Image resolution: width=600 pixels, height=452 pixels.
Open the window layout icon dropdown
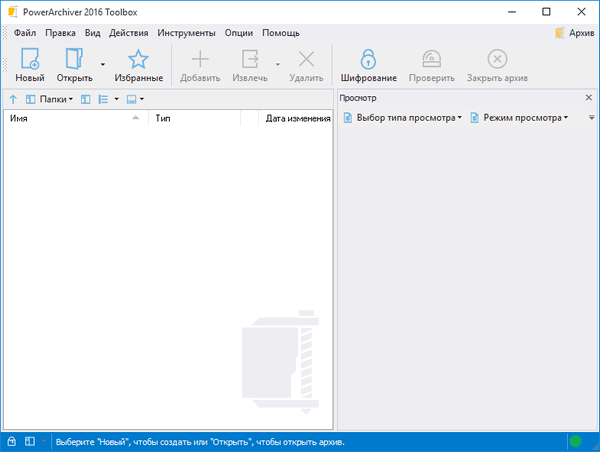click(x=135, y=100)
